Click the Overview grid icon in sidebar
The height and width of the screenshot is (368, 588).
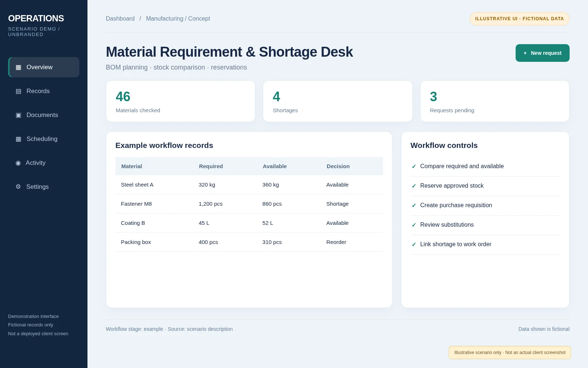[x=18, y=67]
